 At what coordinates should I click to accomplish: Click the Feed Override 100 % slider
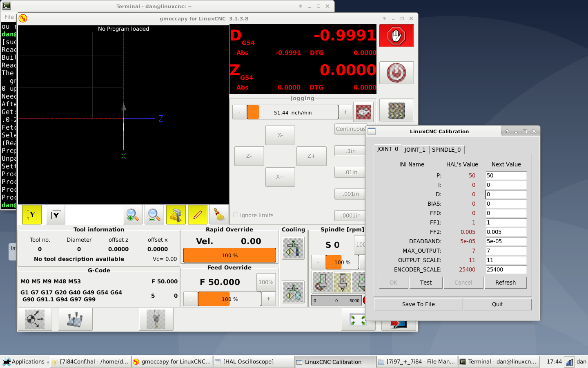click(229, 299)
